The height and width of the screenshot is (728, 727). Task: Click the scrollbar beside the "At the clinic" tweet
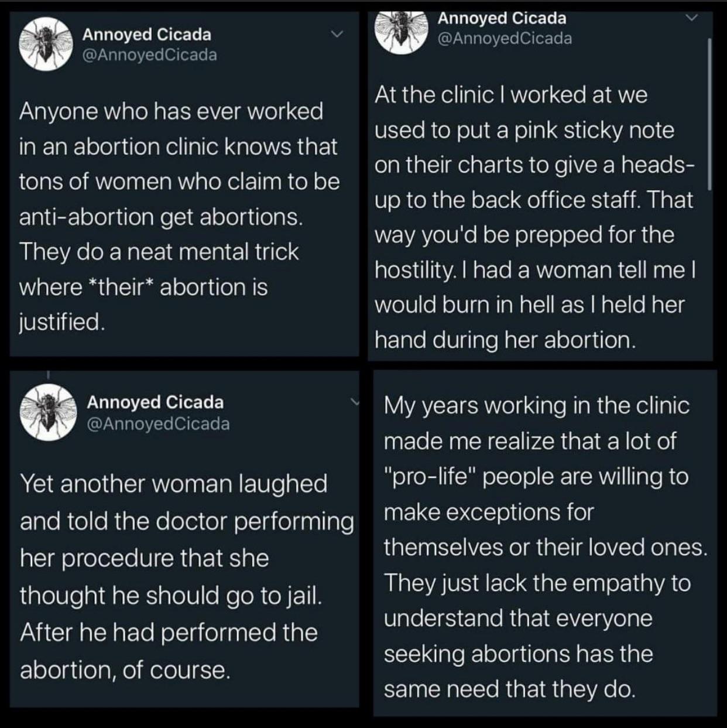709,114
